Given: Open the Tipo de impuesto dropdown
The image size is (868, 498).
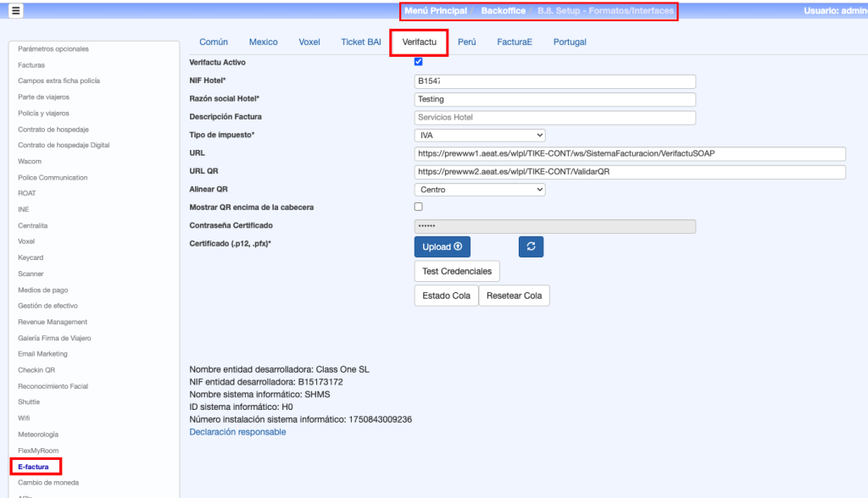Looking at the screenshot, I should pyautogui.click(x=479, y=135).
